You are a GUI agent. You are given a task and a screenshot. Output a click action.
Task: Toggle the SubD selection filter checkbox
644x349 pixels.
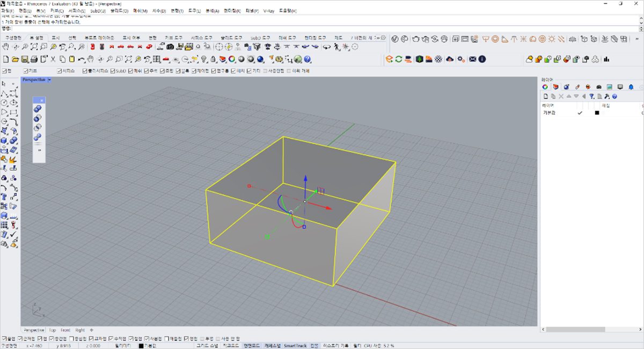point(113,71)
